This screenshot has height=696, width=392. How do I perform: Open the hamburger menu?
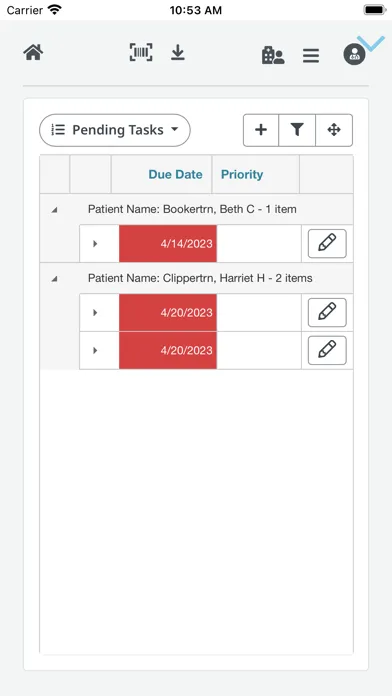tap(311, 55)
